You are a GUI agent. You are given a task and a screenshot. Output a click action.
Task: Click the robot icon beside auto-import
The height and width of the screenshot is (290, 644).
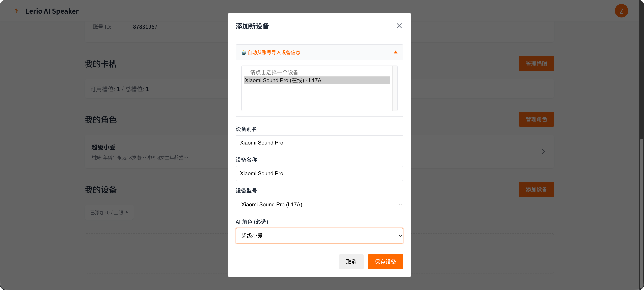click(244, 53)
